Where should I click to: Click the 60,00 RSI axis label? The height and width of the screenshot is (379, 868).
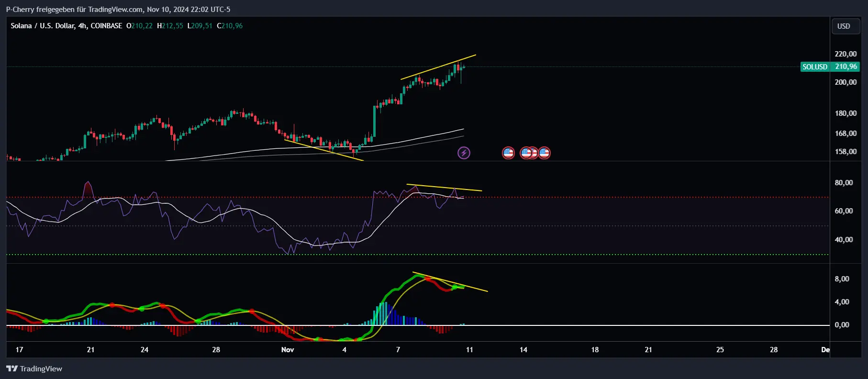[844, 211]
